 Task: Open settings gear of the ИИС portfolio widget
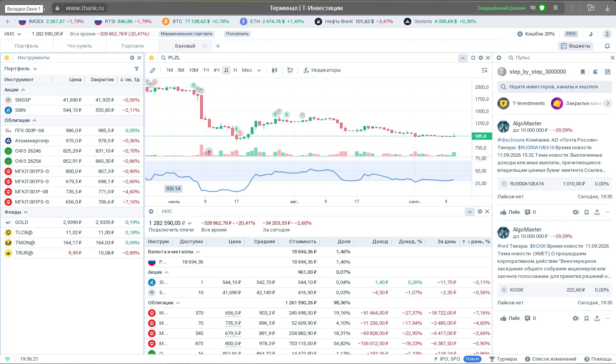pos(480,211)
